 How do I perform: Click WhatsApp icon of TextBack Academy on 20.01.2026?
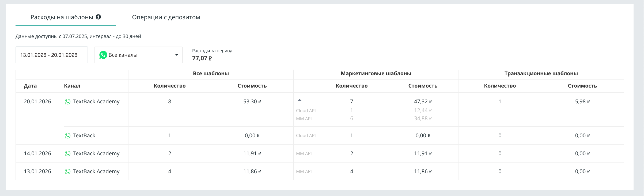tap(67, 102)
